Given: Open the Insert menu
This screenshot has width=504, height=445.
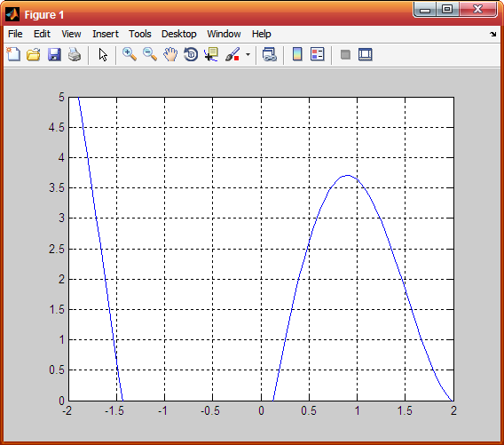Looking at the screenshot, I should tap(106, 34).
